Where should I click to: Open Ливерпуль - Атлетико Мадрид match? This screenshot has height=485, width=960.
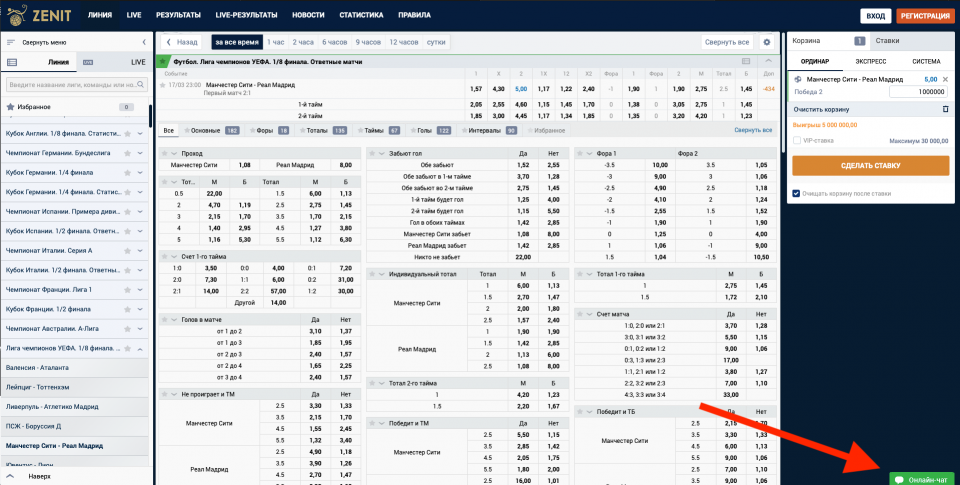point(74,407)
